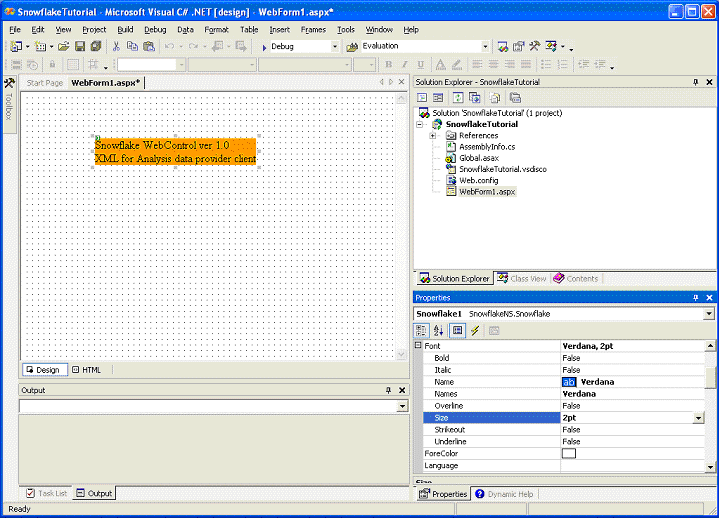Click the Class View toolbar icon
This screenshot has height=518, width=719.
tap(551, 46)
